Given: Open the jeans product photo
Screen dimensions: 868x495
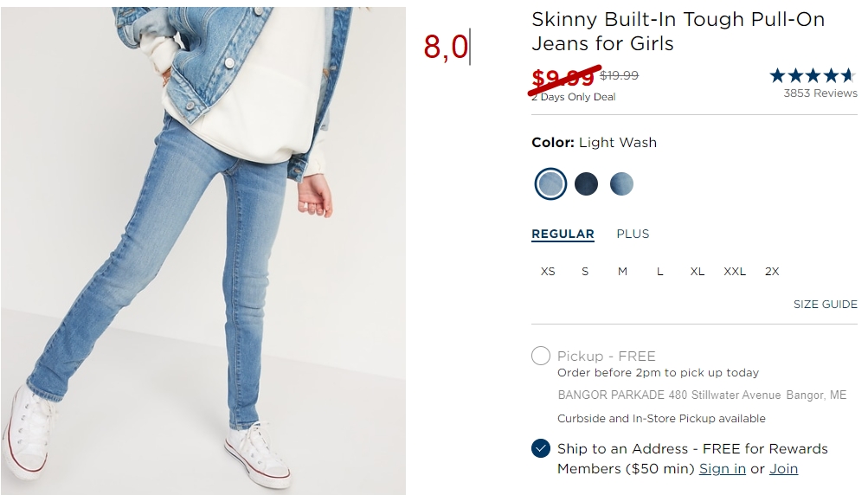Looking at the screenshot, I should pyautogui.click(x=203, y=251).
